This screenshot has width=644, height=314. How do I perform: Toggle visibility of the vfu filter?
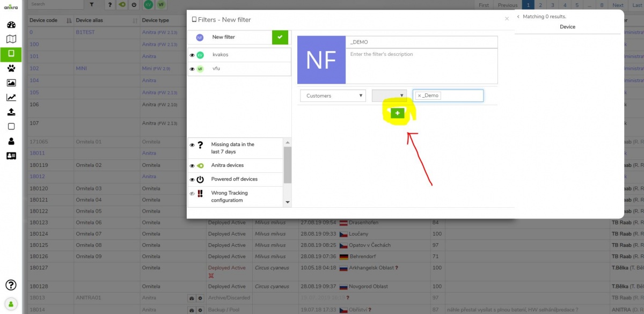[192, 69]
